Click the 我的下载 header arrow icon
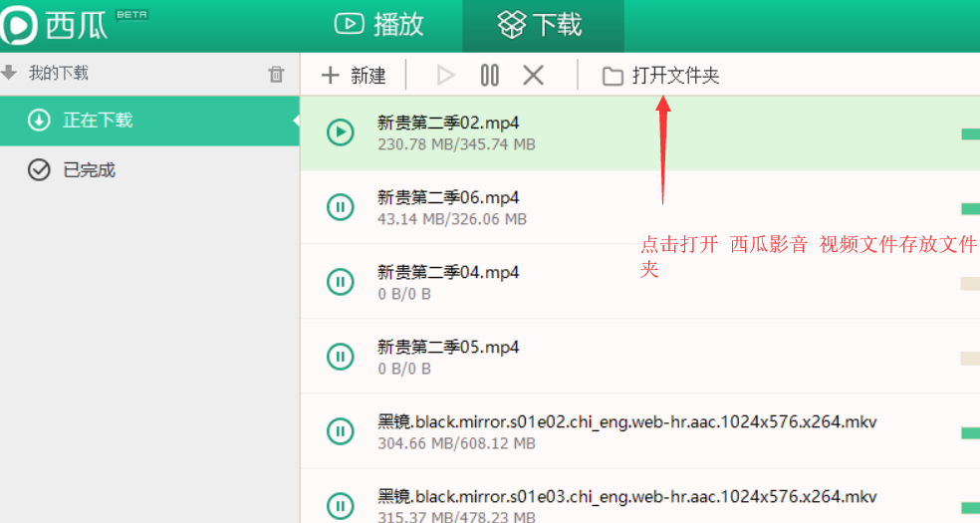The width and height of the screenshot is (980, 523). click(9, 73)
